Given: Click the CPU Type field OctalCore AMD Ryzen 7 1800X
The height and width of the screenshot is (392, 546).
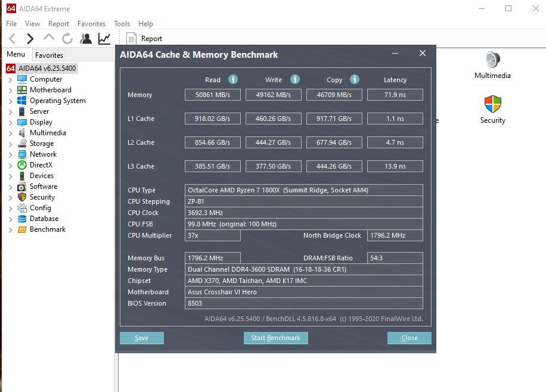Looking at the screenshot, I should tap(303, 190).
